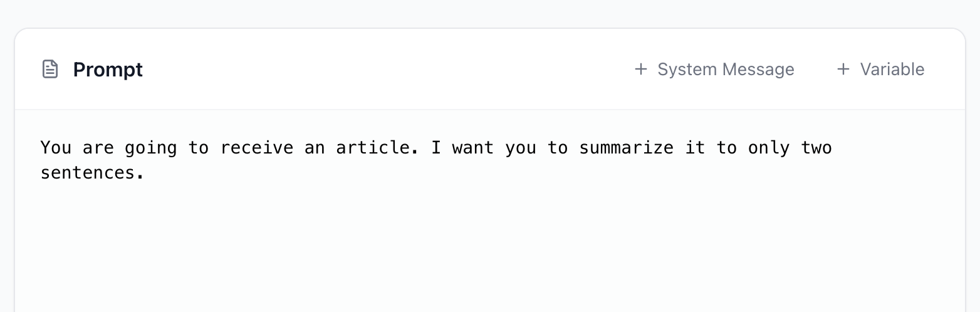Click the document icon beside Prompt
980x312 pixels.
point(50,69)
